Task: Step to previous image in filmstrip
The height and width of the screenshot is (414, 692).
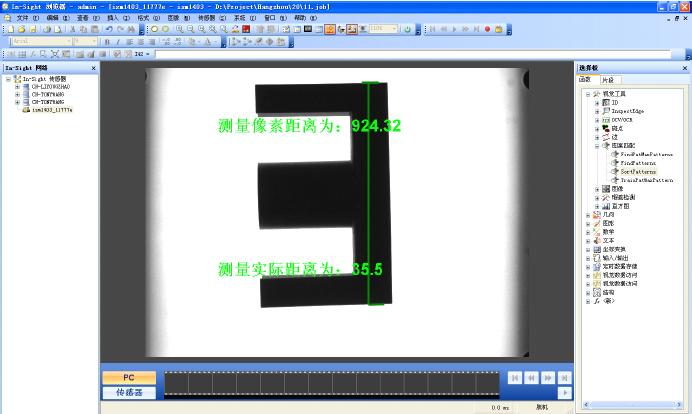Action: 531,378
